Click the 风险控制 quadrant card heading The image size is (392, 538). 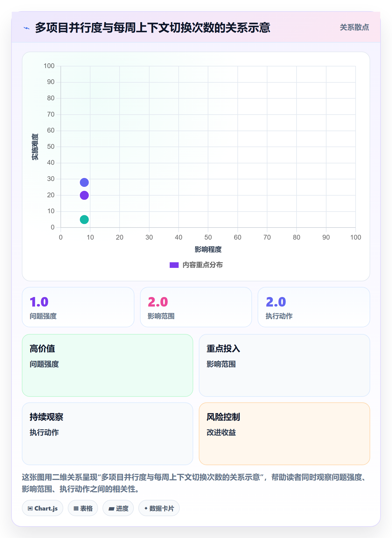[223, 417]
